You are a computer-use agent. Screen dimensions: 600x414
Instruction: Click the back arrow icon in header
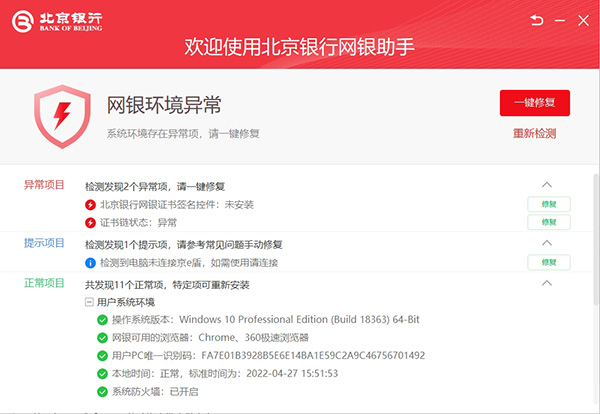point(536,20)
